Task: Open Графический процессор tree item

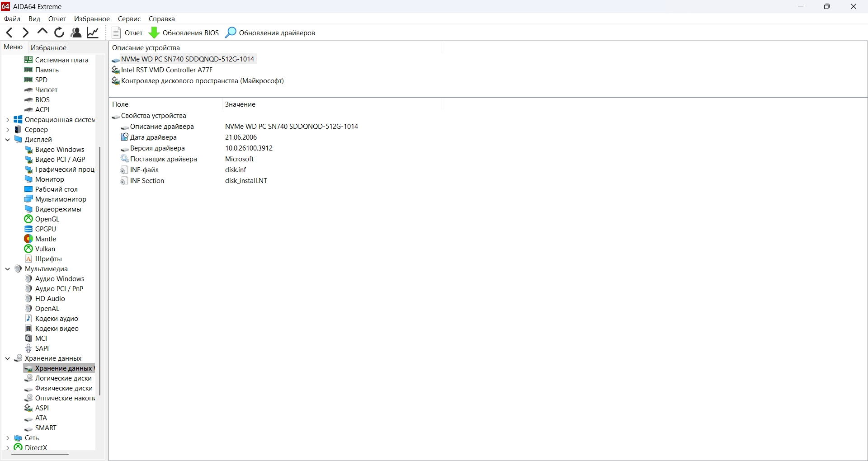Action: (x=59, y=169)
